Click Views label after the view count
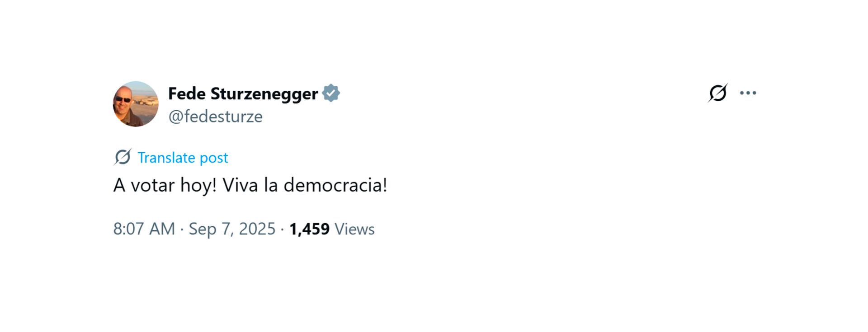This screenshot has width=868, height=332. click(x=354, y=229)
